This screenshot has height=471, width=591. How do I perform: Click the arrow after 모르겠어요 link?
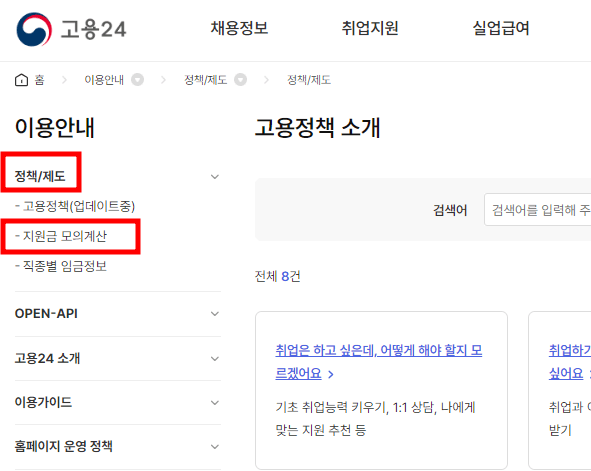[331, 374]
